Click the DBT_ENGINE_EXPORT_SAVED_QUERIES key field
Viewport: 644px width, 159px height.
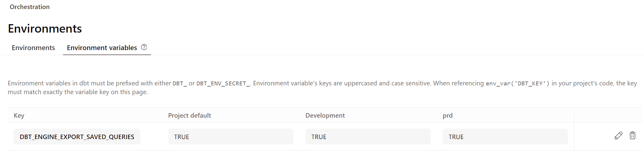click(77, 137)
